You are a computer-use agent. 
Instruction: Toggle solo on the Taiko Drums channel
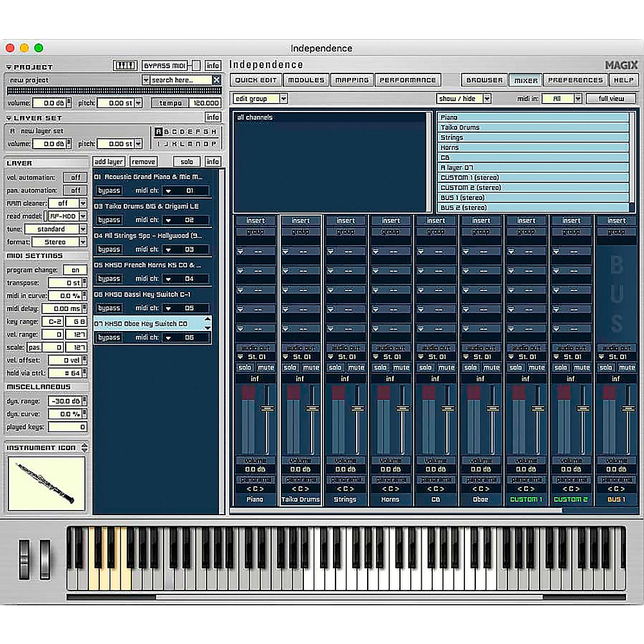coord(290,366)
